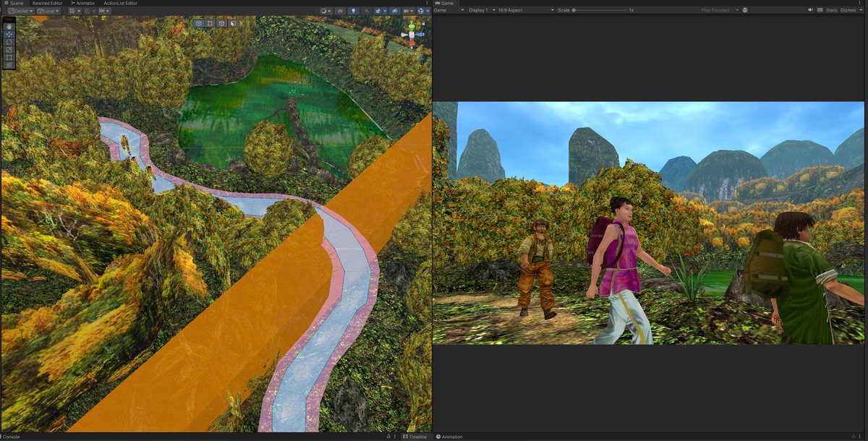Toggle 2D mode in Scene view
This screenshot has height=441, width=868.
coord(340,11)
